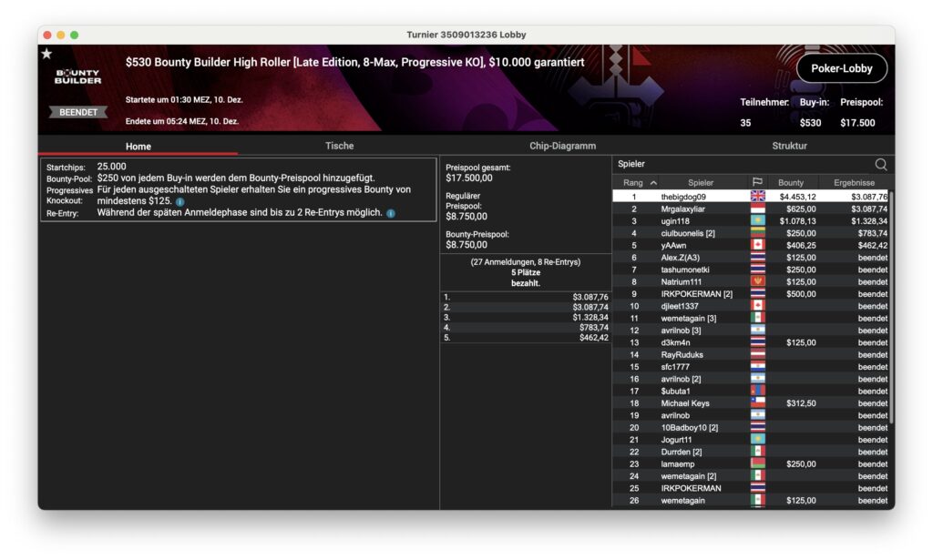This screenshot has height=560, width=933.
Task: Click Natrium111's country flag
Action: click(x=757, y=281)
